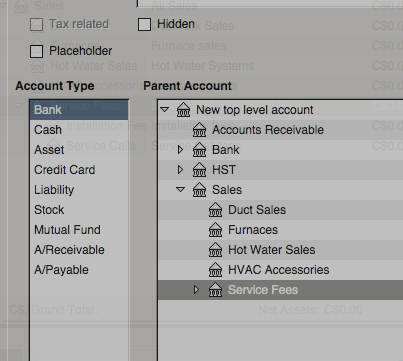Click the Accounts Receivable account icon
This screenshot has height=361, width=403.
click(199, 130)
